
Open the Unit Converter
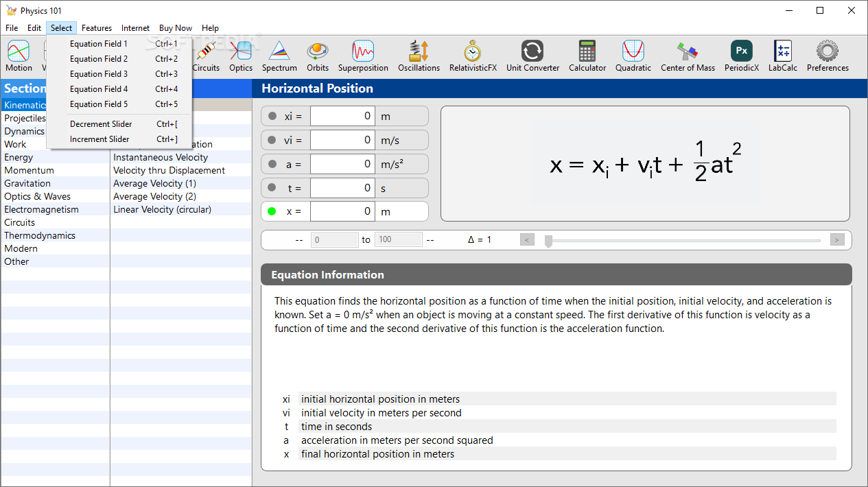tap(532, 56)
